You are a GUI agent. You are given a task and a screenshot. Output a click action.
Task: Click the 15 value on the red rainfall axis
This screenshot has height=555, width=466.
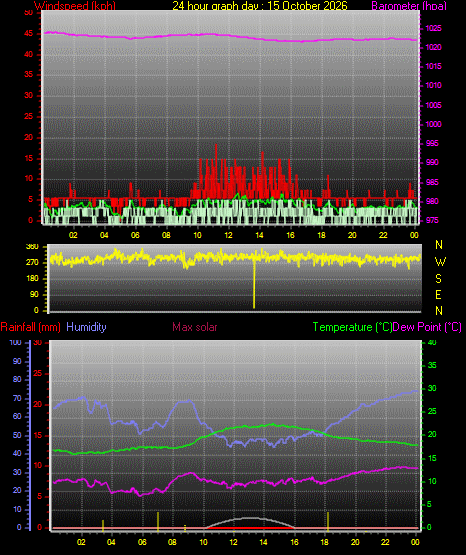pyautogui.click(x=38, y=436)
